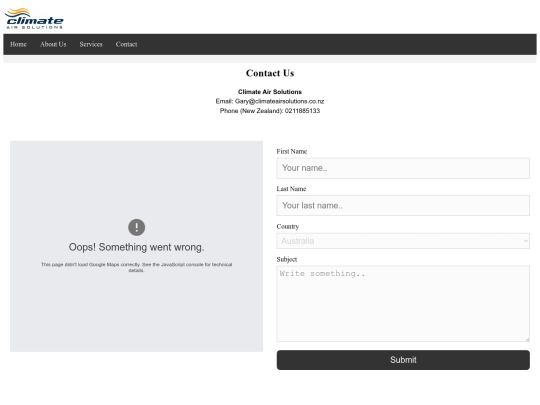Click the Google Maps load error description

pyautogui.click(x=136, y=267)
